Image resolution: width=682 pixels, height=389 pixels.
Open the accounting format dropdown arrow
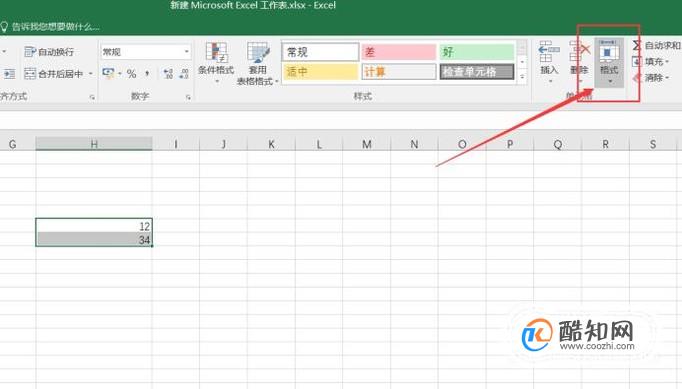coord(120,74)
